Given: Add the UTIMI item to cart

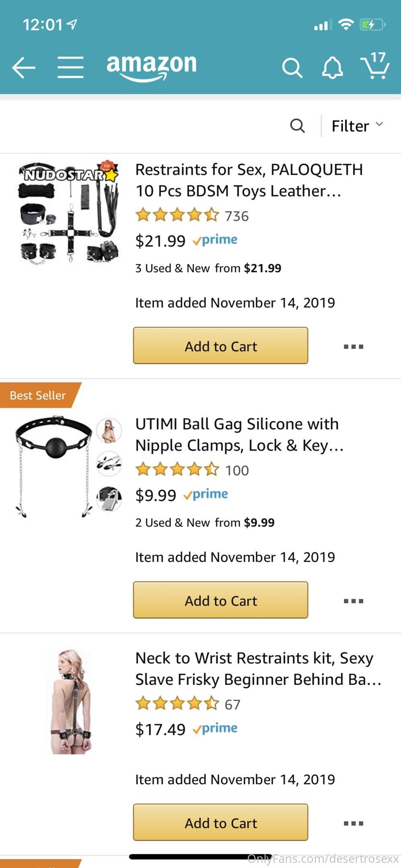Looking at the screenshot, I should (221, 600).
